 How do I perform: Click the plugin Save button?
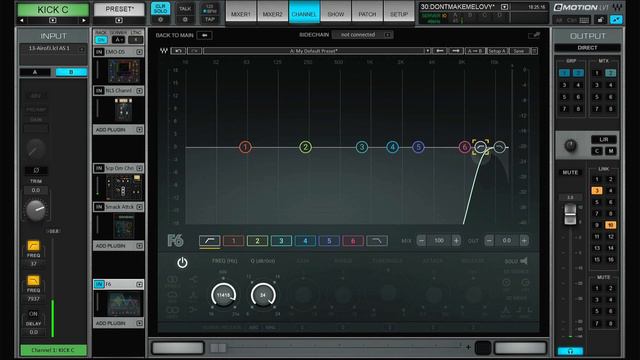click(x=519, y=51)
